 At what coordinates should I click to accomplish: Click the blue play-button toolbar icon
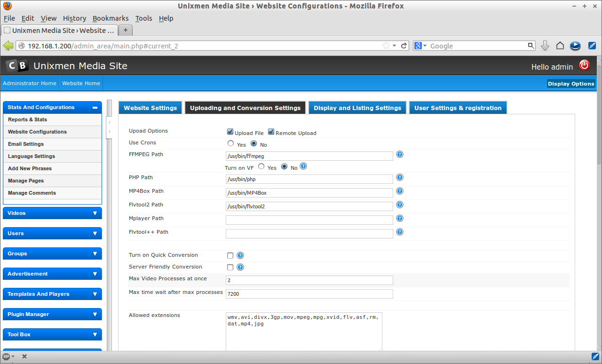pos(575,46)
